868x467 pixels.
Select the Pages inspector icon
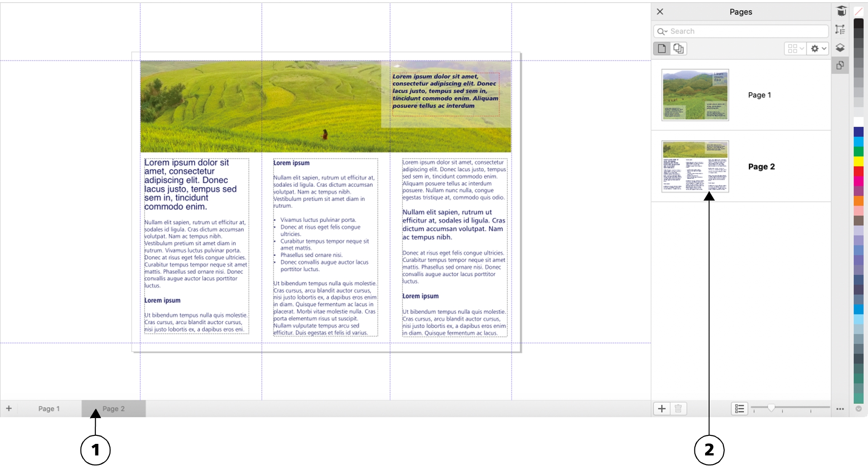coord(841,66)
